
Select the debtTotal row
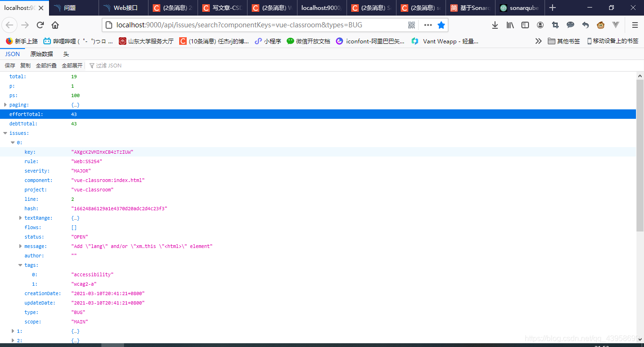pyautogui.click(x=318, y=124)
